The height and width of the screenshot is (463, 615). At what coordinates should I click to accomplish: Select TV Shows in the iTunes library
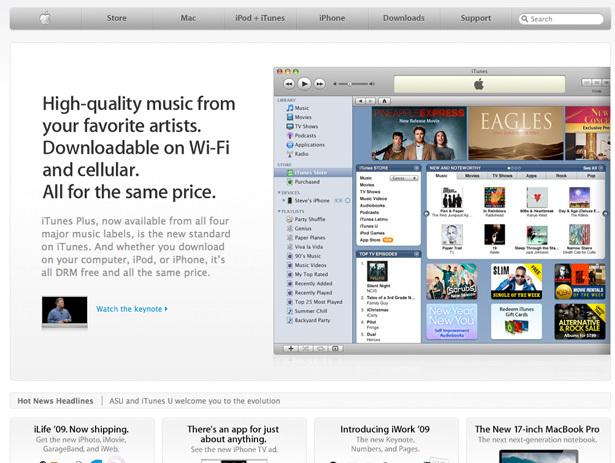pyautogui.click(x=302, y=126)
